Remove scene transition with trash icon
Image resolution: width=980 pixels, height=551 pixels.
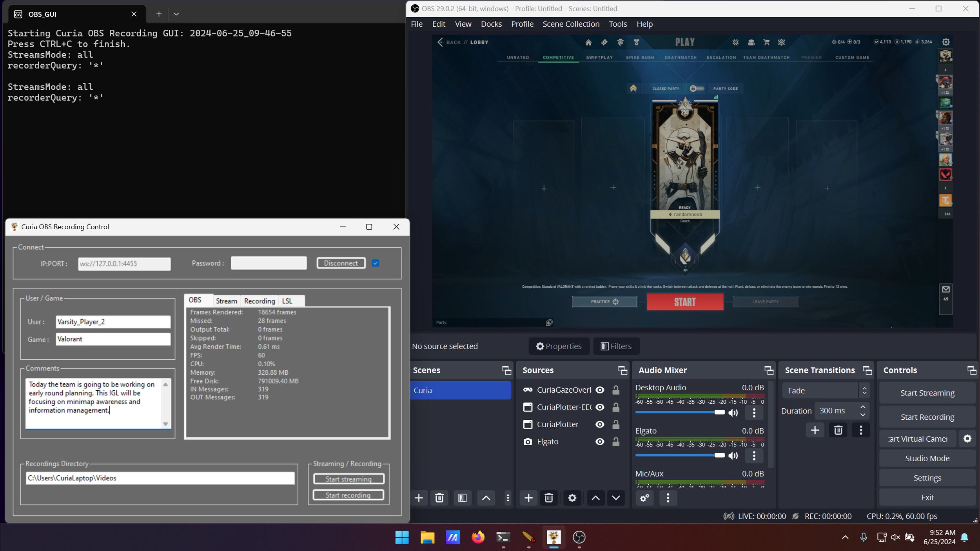(x=838, y=430)
